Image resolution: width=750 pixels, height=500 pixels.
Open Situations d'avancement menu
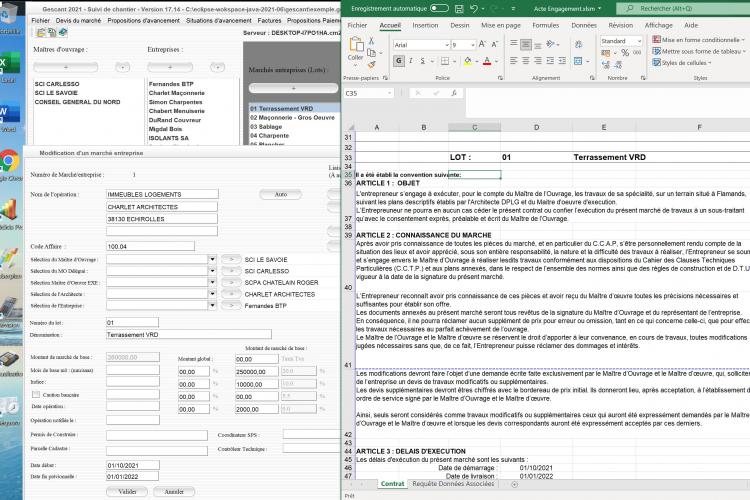coord(219,21)
